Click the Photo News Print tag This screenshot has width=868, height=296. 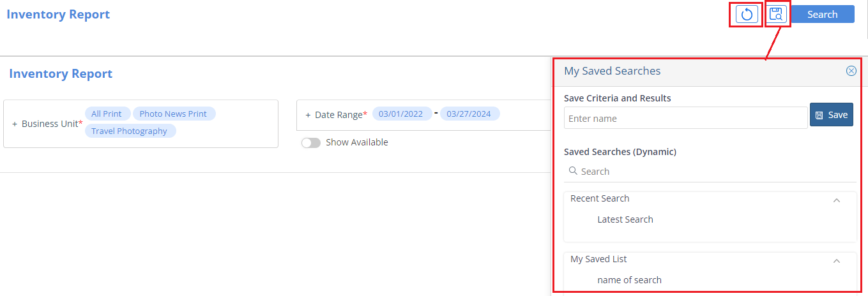(173, 114)
